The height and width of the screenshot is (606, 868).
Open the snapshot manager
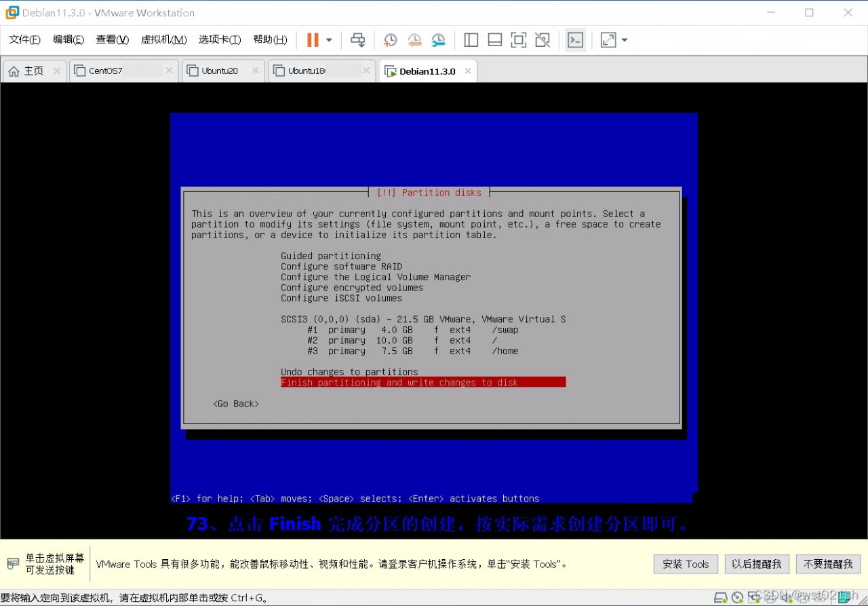coord(439,40)
